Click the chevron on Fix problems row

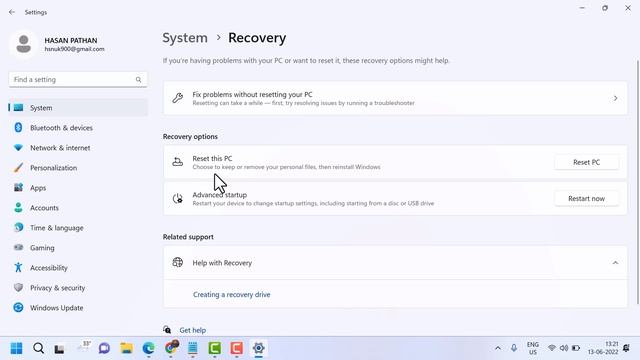pyautogui.click(x=615, y=98)
